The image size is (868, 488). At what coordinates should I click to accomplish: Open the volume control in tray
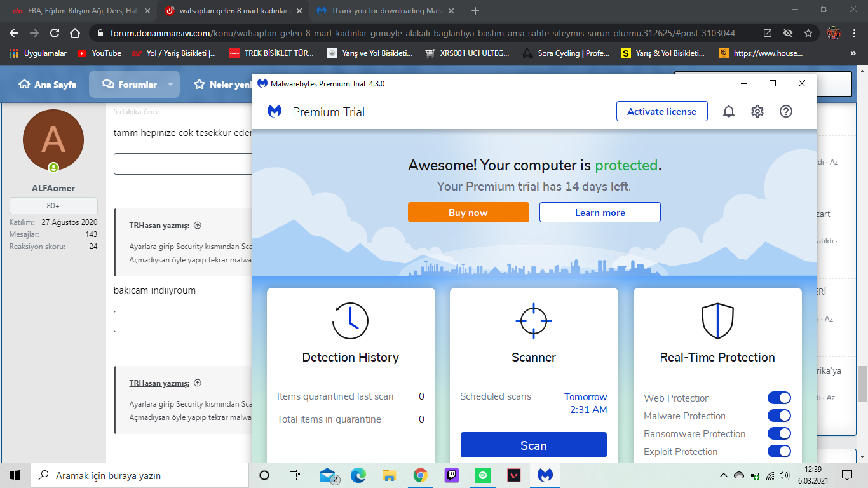(783, 475)
